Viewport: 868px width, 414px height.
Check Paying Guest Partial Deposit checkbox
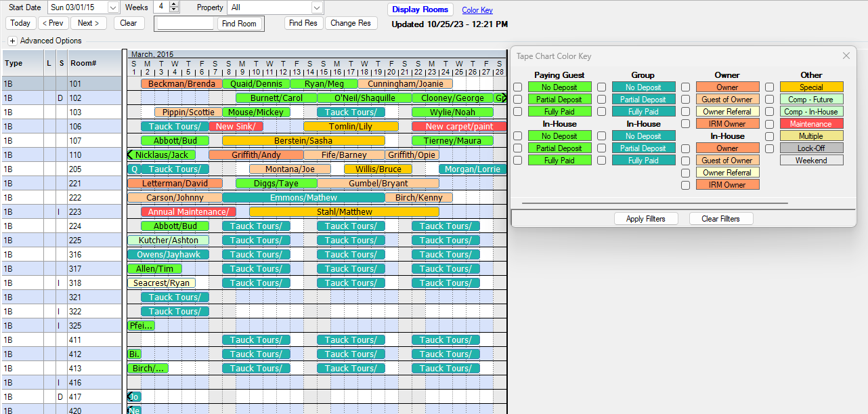click(517, 100)
